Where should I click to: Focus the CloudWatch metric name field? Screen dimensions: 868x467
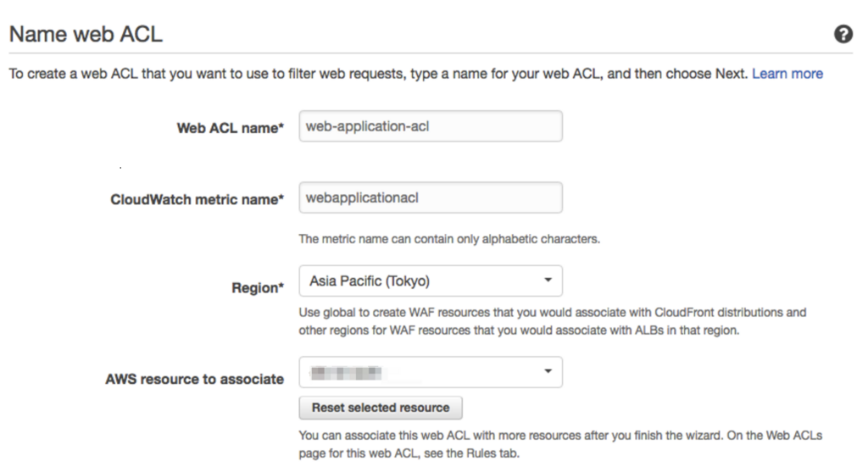pyautogui.click(x=431, y=197)
